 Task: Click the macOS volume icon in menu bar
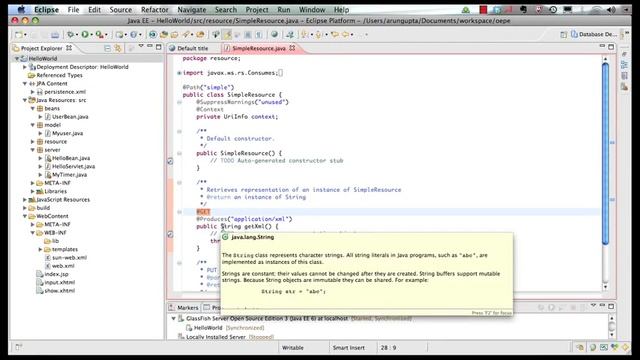click(611, 9)
